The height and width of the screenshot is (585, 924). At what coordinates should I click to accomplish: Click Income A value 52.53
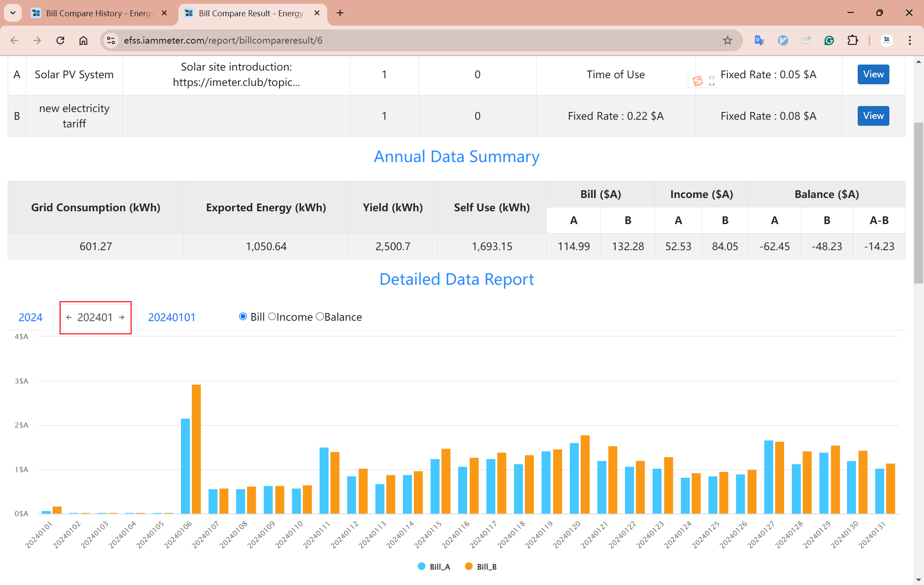[678, 246]
